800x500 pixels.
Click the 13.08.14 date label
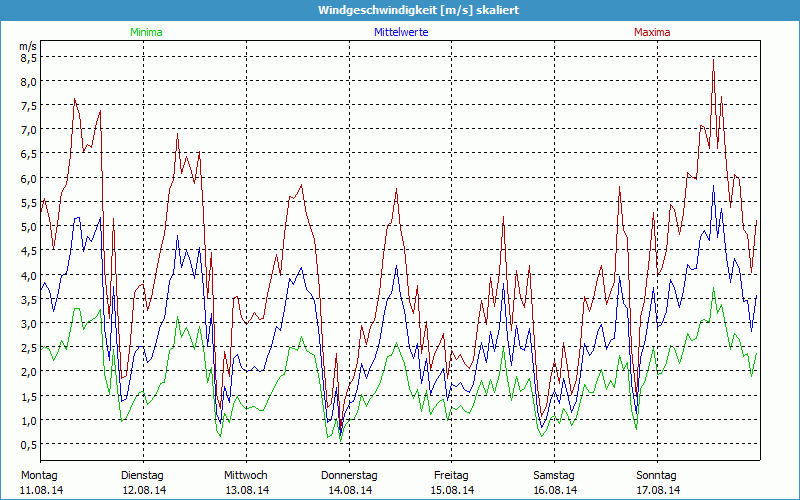pos(247,490)
